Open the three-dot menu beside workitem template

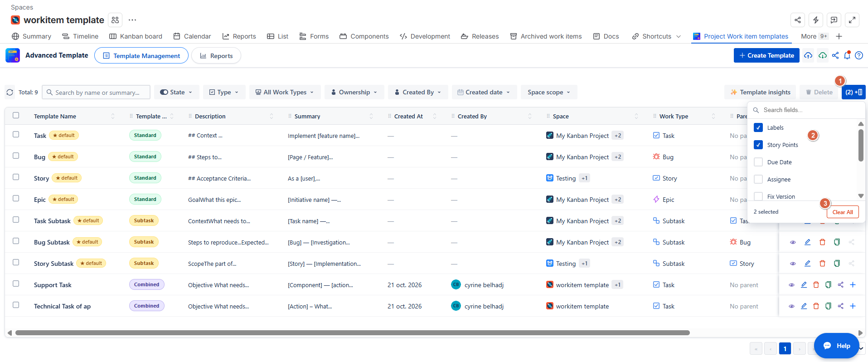(132, 20)
